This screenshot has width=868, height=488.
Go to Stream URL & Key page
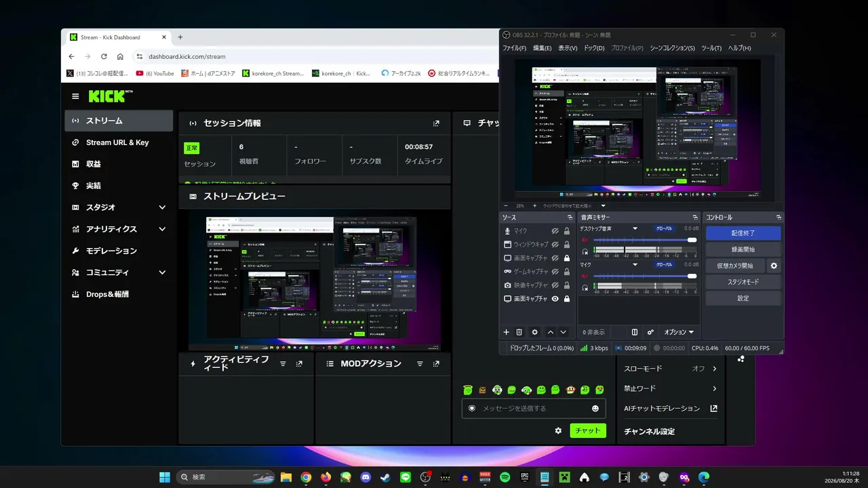[119, 142]
